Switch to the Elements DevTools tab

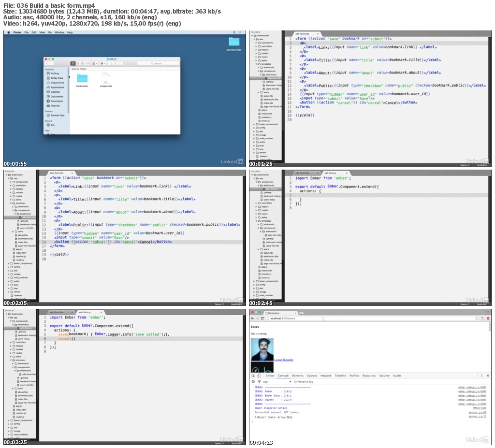pos(297,376)
